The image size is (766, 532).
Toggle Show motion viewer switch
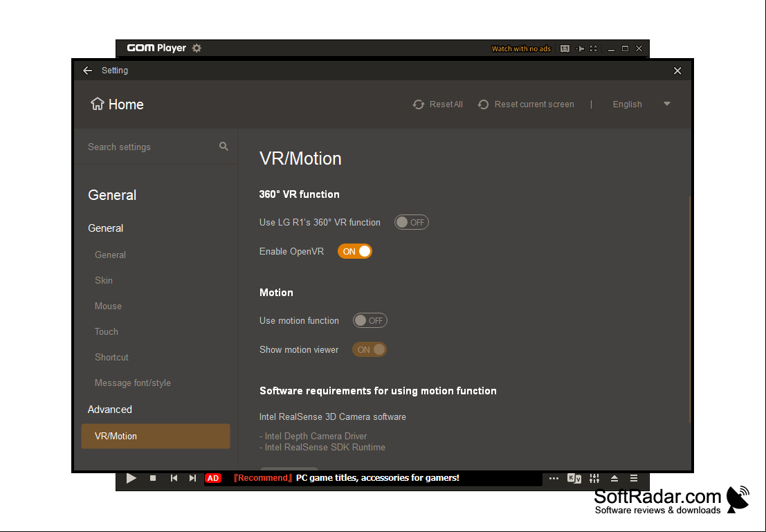coord(370,349)
